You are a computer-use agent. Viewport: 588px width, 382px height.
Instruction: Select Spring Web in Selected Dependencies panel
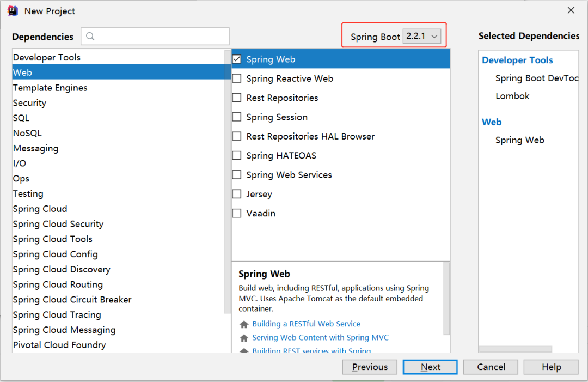tap(519, 140)
